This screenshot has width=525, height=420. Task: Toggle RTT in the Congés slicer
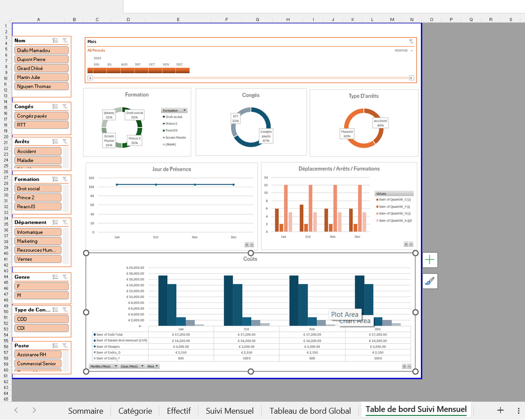(41, 125)
